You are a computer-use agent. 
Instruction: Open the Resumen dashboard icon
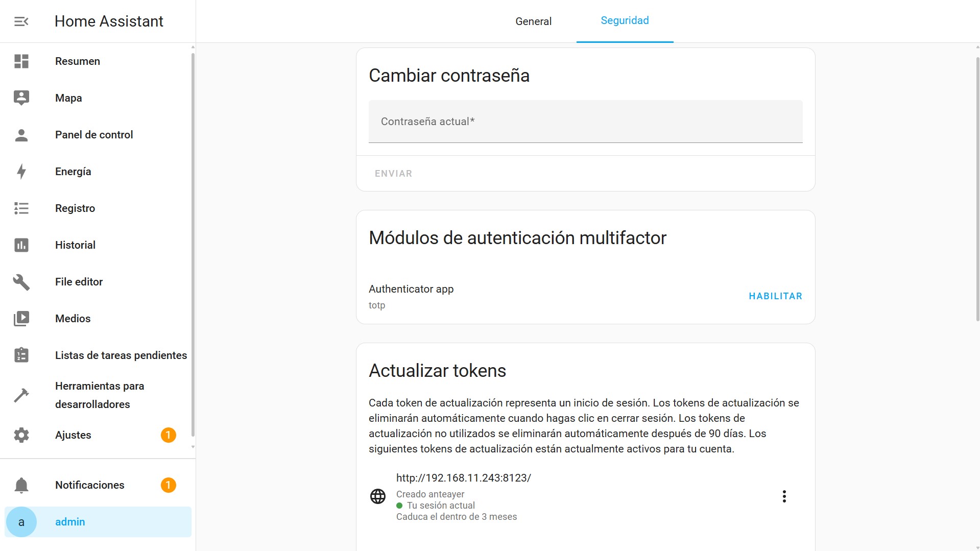(20, 61)
